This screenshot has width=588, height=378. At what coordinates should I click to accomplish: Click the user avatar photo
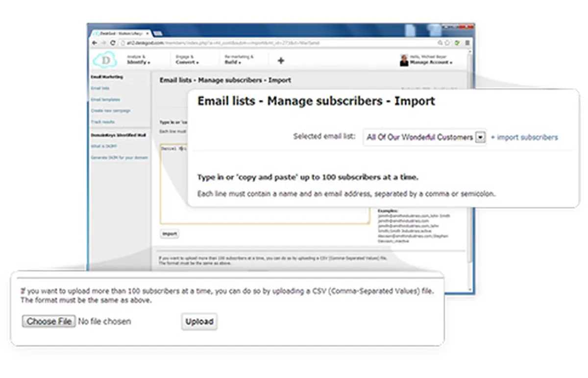[404, 60]
